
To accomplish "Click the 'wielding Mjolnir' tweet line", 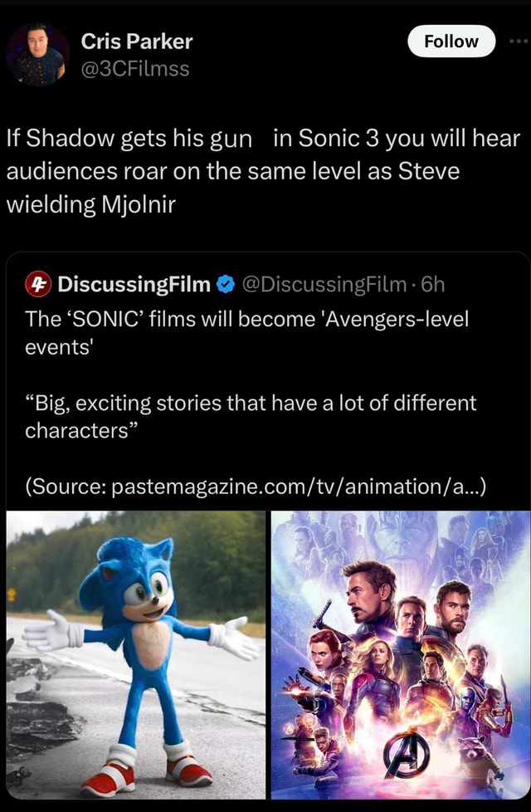I will tap(91, 204).
